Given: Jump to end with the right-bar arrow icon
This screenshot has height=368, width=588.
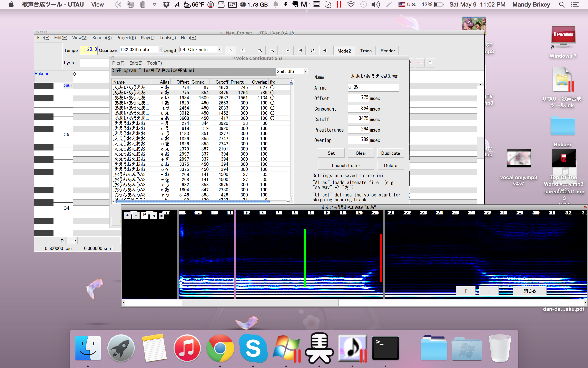Looking at the screenshot, I should coord(300,50).
